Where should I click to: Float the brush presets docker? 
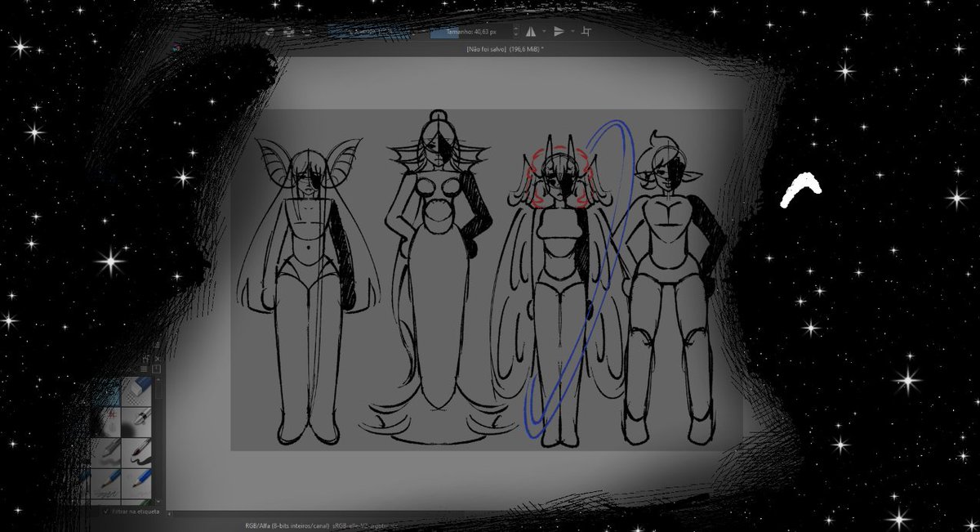[x=145, y=359]
